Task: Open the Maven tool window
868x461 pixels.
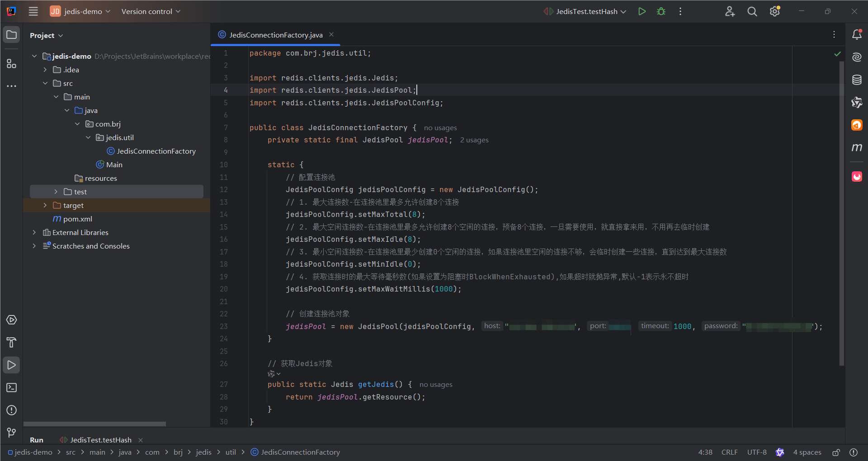Action: coord(857,148)
